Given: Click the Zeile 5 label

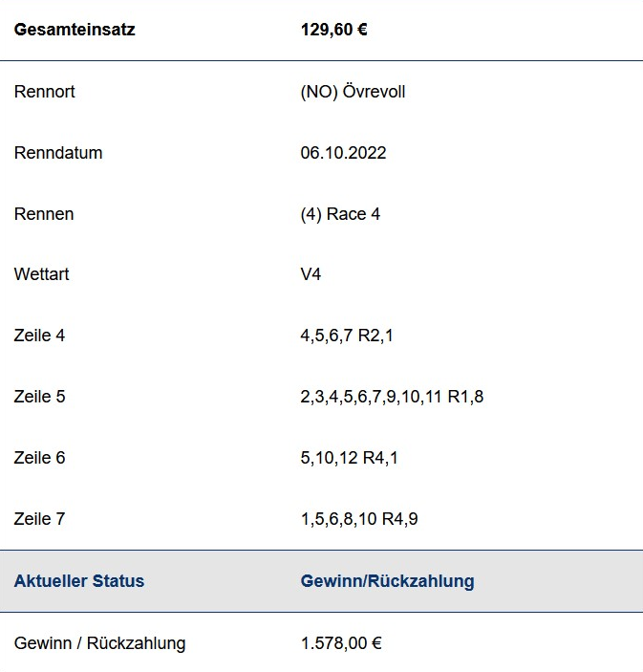Looking at the screenshot, I should [x=39, y=397].
